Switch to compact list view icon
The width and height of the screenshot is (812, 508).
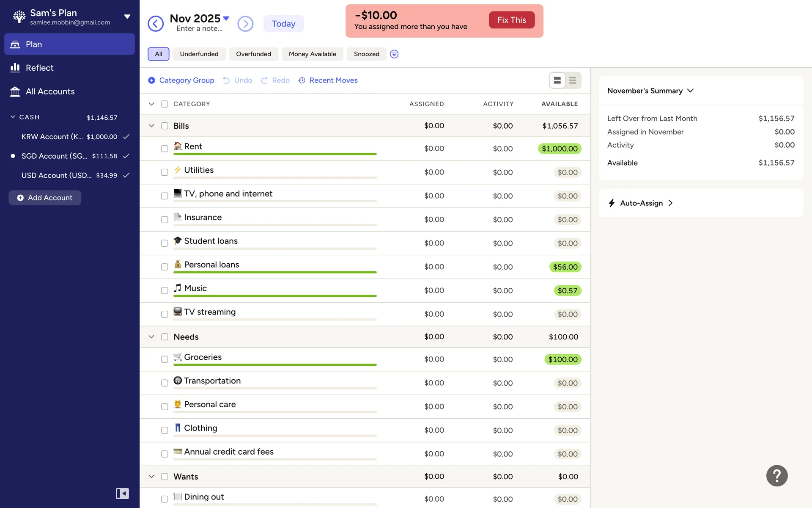pyautogui.click(x=573, y=80)
